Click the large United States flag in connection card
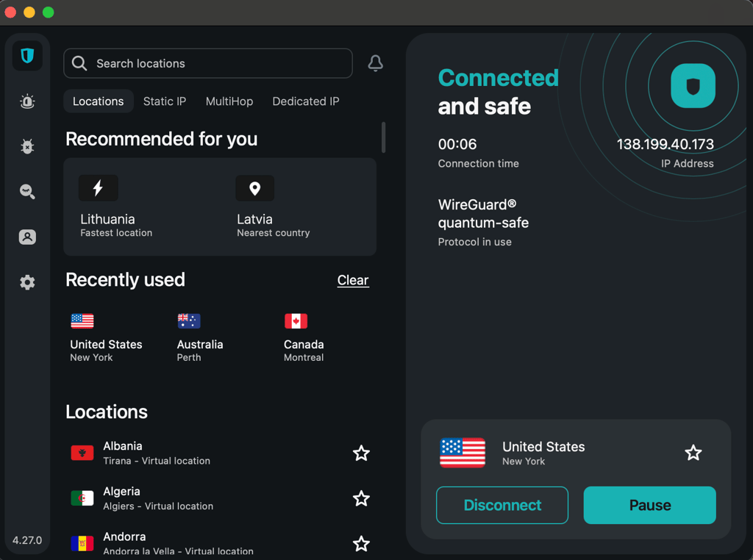The height and width of the screenshot is (560, 753). 463,453
